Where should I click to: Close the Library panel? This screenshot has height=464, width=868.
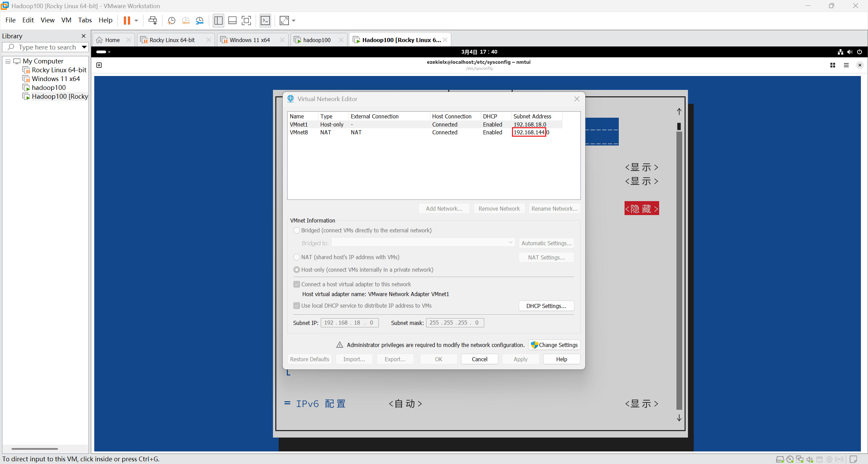tap(83, 36)
